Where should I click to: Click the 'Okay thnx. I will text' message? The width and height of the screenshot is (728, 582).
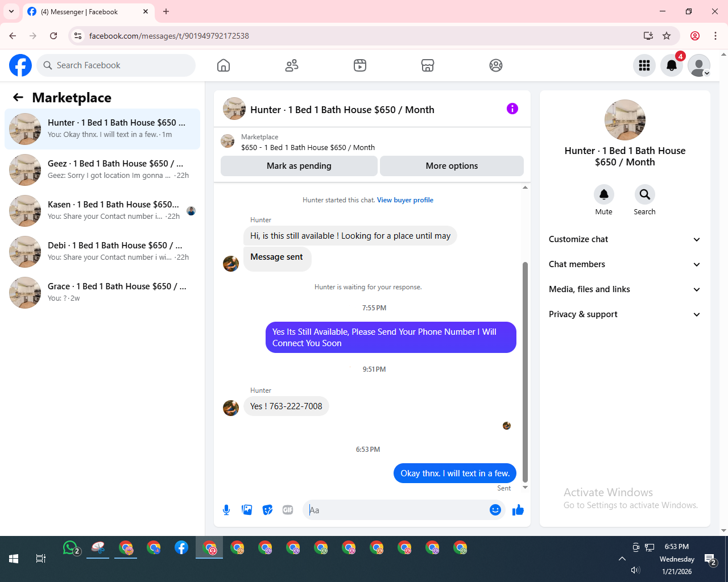(x=455, y=473)
